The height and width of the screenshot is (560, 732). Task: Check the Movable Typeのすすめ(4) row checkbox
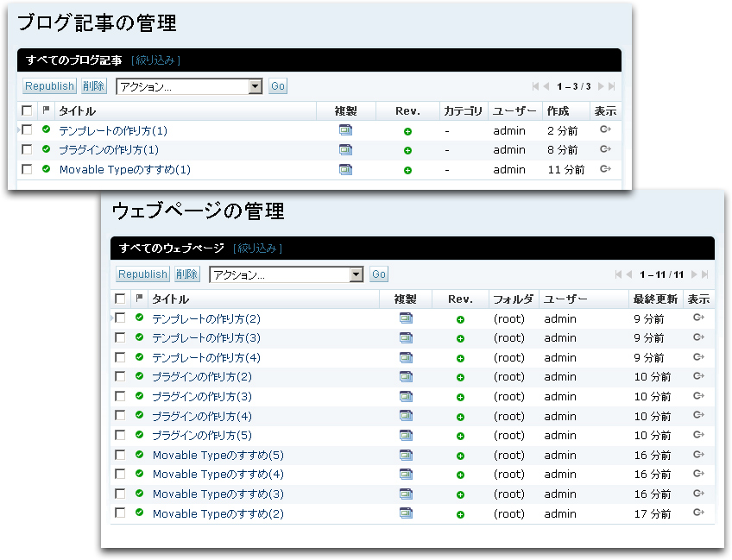(120, 474)
